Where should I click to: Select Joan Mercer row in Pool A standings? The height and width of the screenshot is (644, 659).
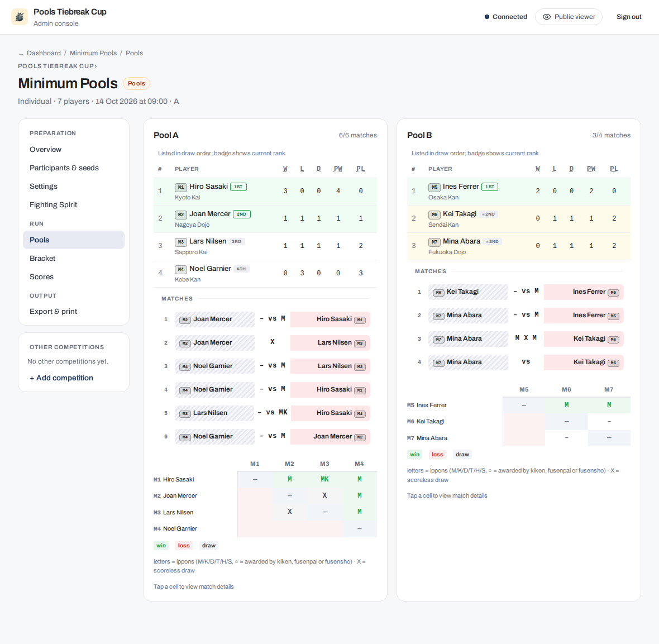click(265, 218)
